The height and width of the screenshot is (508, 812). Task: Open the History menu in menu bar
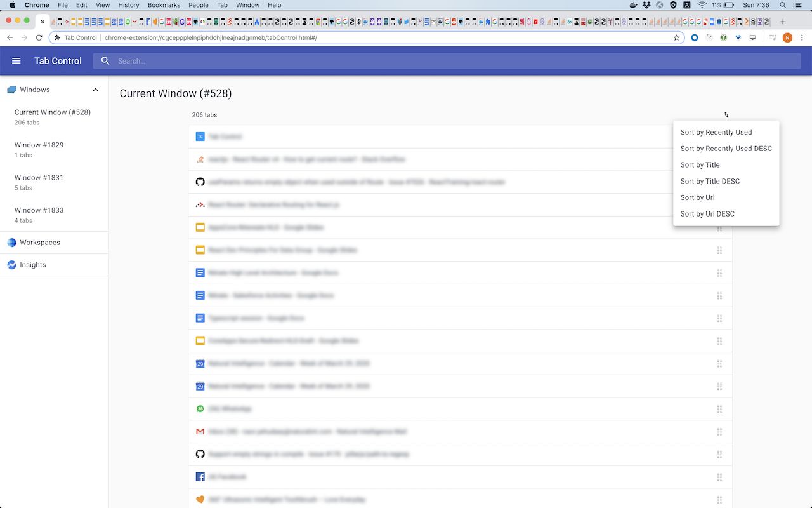click(128, 5)
